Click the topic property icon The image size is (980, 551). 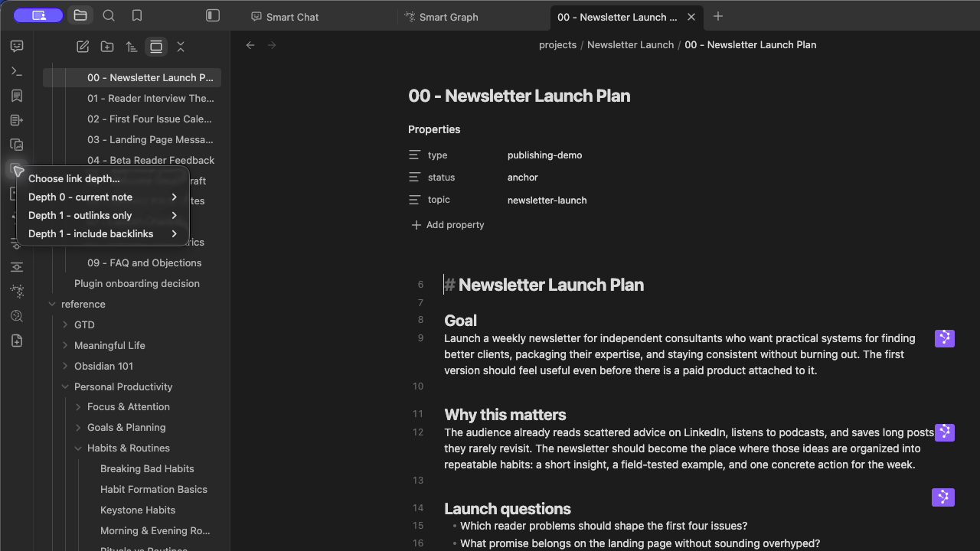(415, 200)
